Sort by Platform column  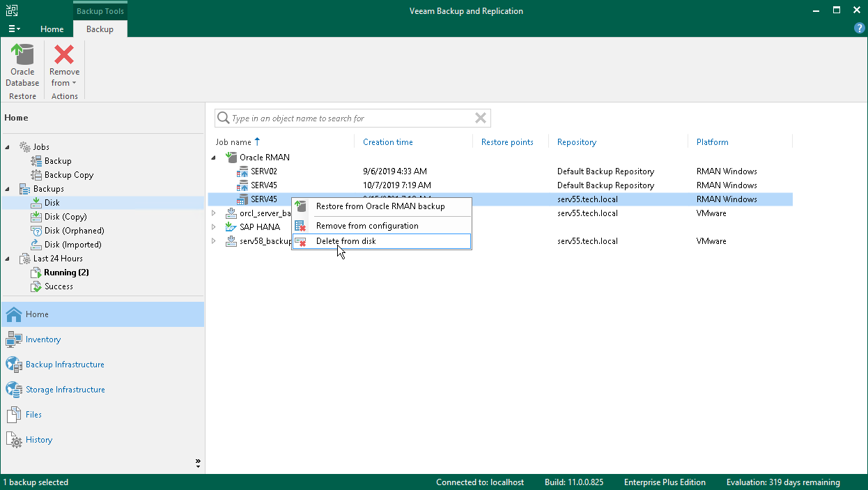tap(713, 142)
